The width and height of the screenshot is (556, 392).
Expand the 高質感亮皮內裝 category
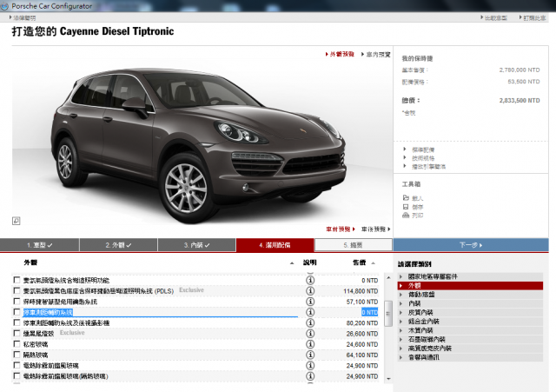coord(470,349)
